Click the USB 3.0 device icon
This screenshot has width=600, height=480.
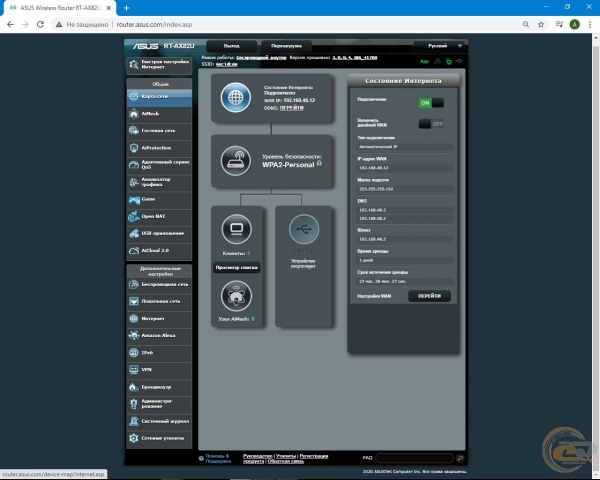304,229
